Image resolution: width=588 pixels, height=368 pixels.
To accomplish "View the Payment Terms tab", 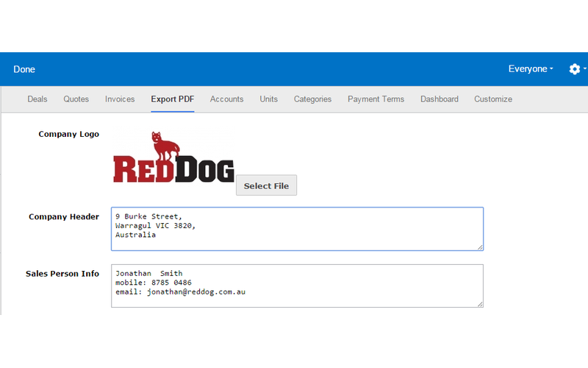I will [x=376, y=99].
